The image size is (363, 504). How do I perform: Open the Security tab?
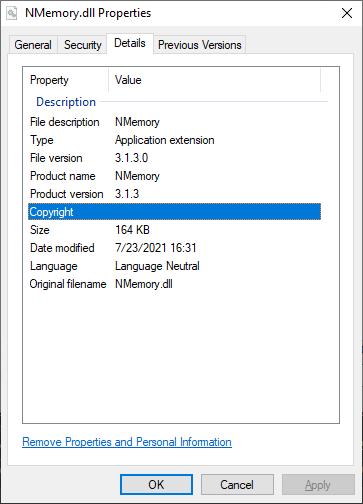(x=82, y=45)
